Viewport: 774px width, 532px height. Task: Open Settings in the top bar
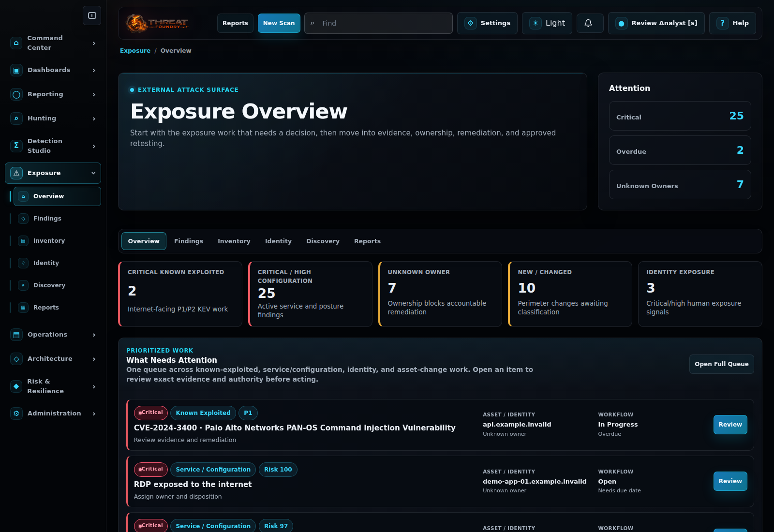tap(487, 23)
